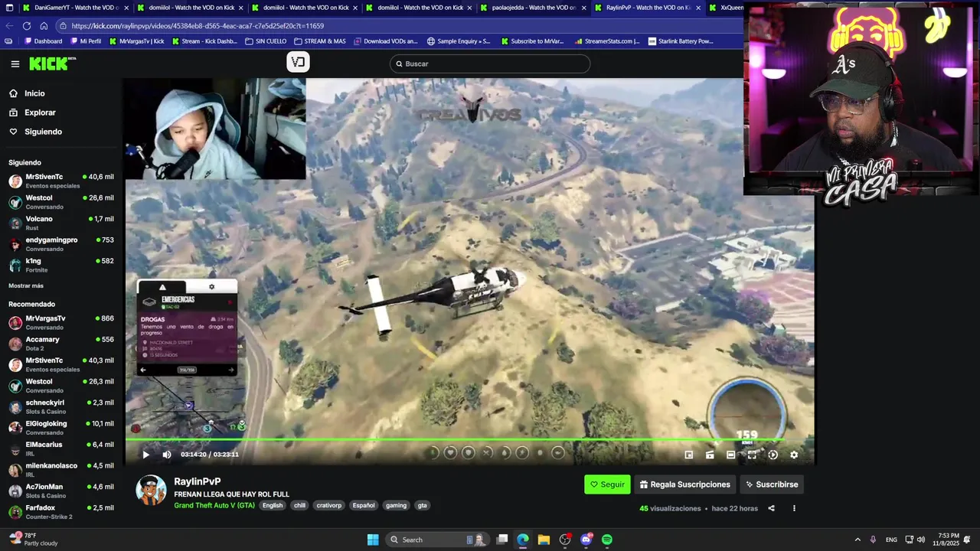Screen dimensions: 980x551
Task: Open the Kick hamburger menu
Action: [15, 64]
